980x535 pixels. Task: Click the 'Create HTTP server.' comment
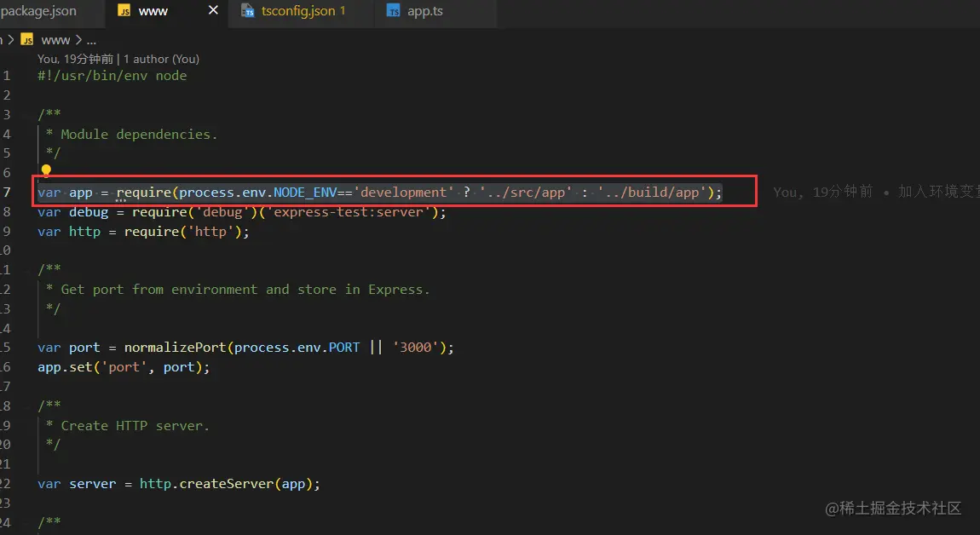135,426
